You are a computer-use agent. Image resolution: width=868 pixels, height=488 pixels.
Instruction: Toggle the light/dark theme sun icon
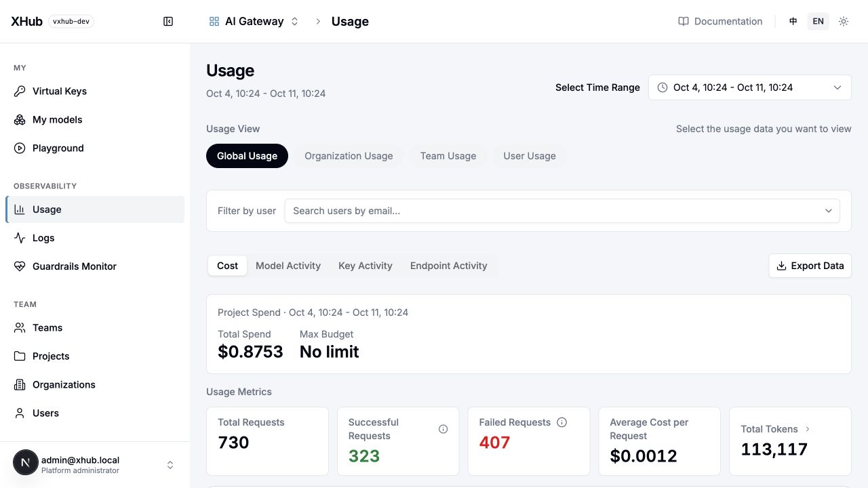tap(844, 22)
